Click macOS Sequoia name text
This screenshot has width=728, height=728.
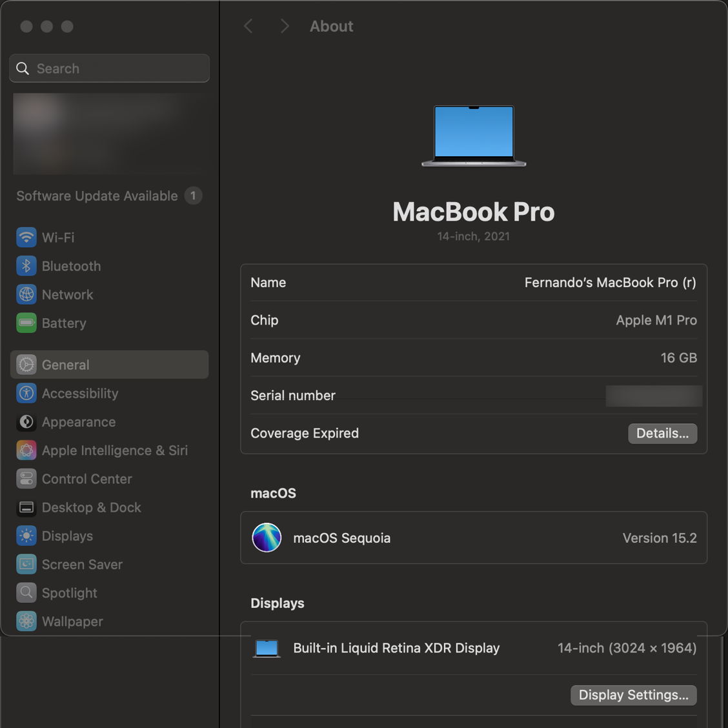tap(341, 538)
